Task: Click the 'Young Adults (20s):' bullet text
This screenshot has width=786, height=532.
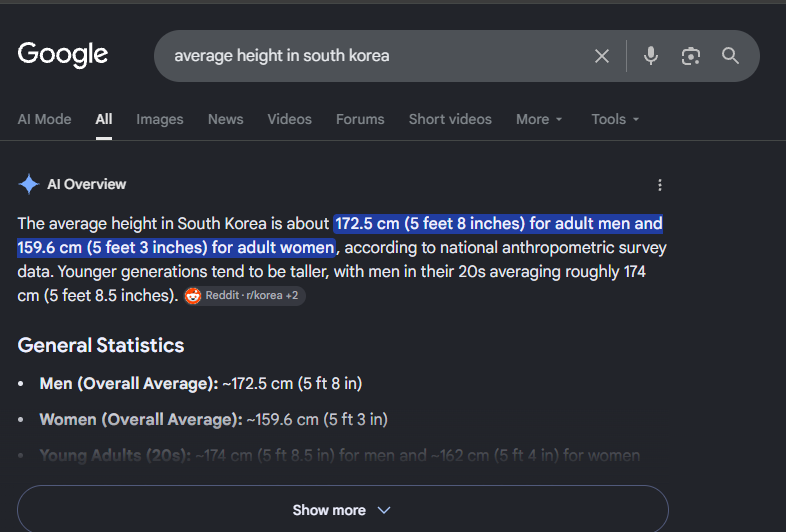Action: 115,455
